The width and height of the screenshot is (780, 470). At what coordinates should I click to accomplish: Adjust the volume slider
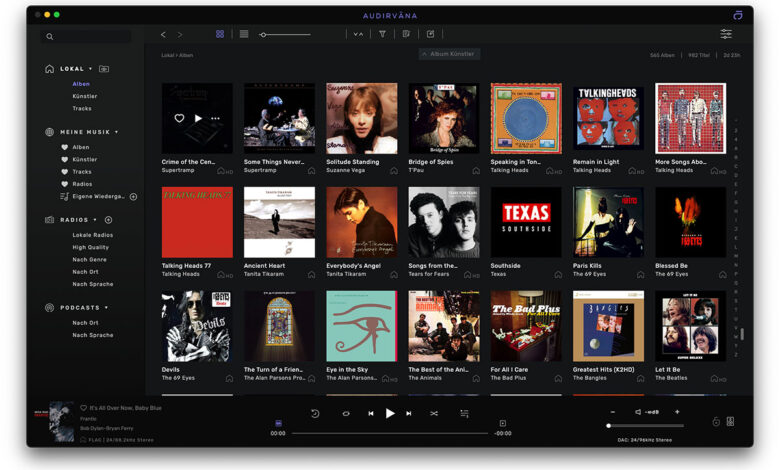(x=646, y=426)
